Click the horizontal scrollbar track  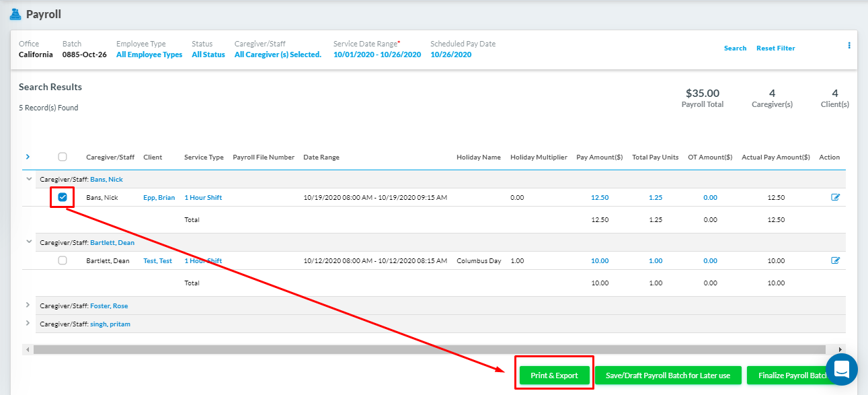[x=430, y=349]
